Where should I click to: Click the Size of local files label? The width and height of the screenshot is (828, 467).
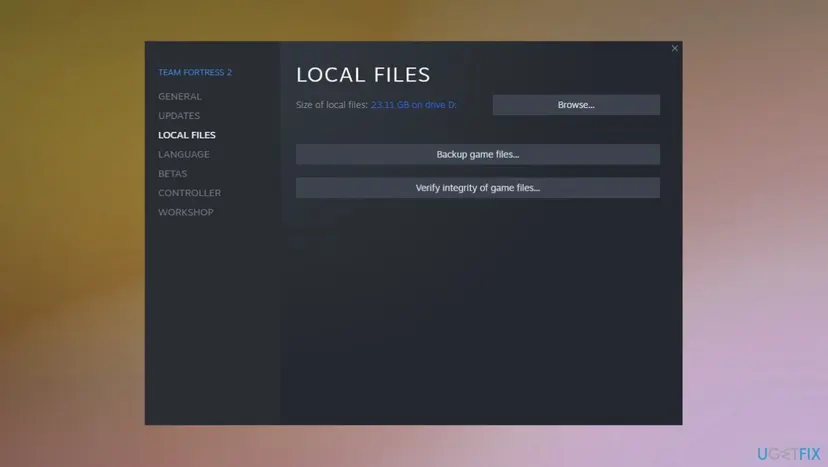332,105
